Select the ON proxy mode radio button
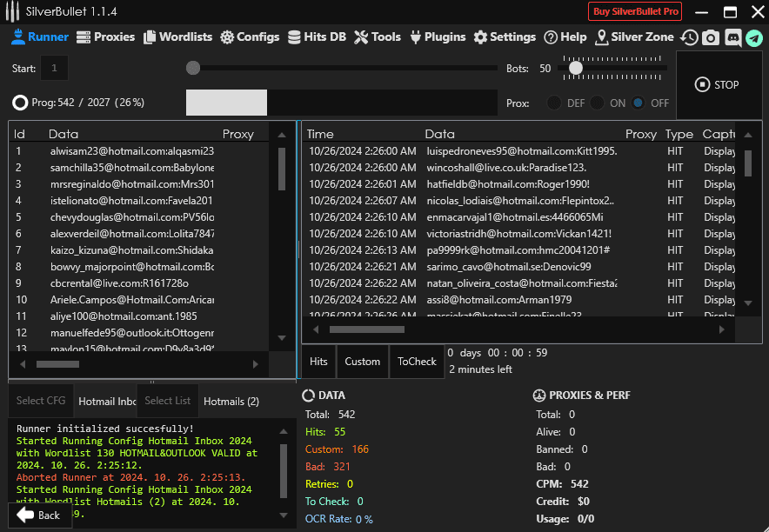Image resolution: width=769 pixels, height=532 pixels. pos(597,103)
